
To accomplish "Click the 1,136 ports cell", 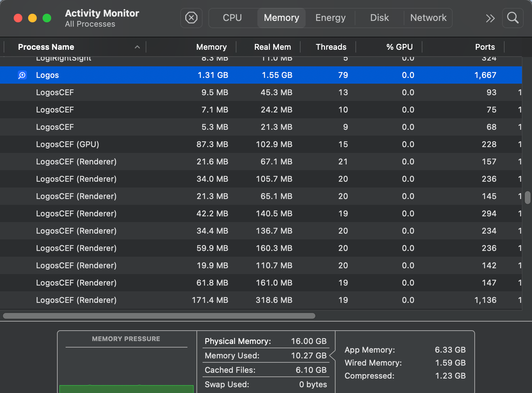I will [485, 300].
